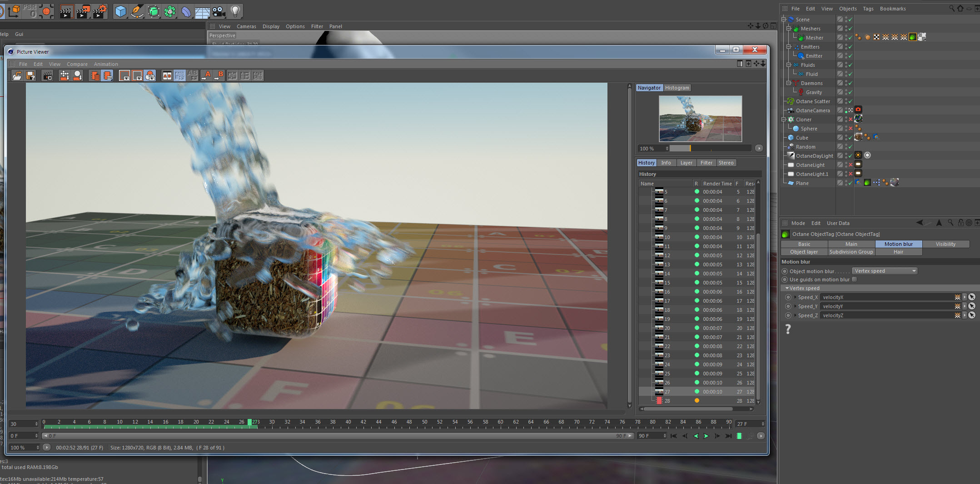The image size is (980, 484).
Task: Click Render to Picture Viewer toolbar icon
Action: (83, 11)
